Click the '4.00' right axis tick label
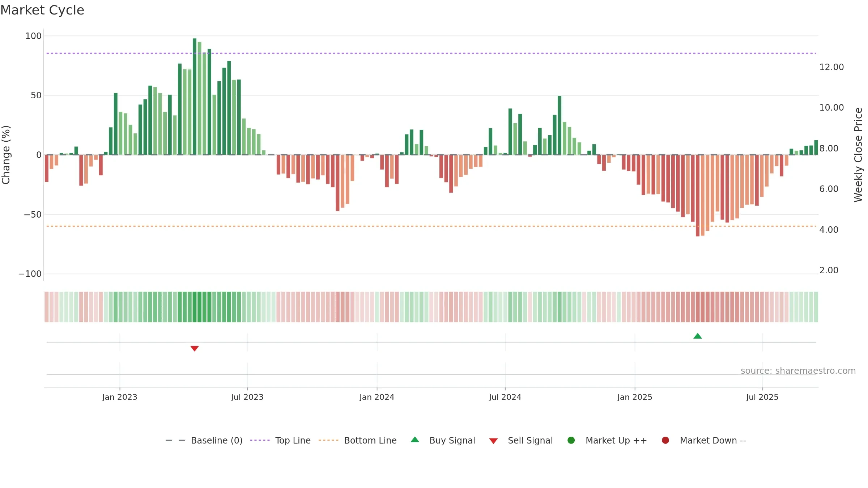This screenshot has width=868, height=488. click(x=829, y=230)
